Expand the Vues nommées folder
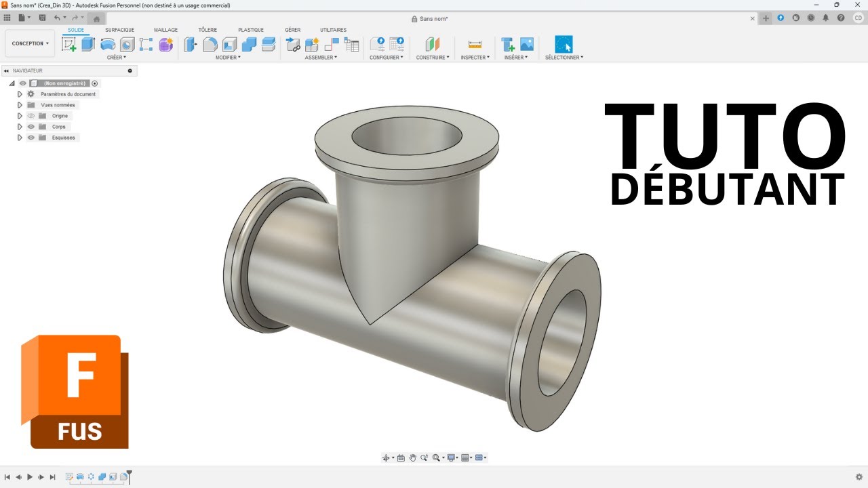868x488 pixels. 20,104
